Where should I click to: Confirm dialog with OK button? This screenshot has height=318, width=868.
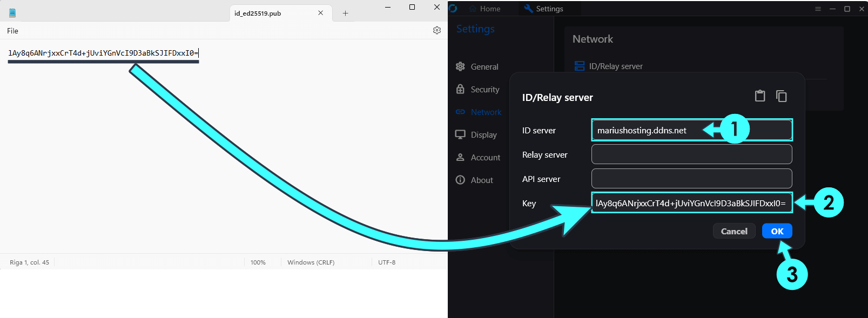(x=777, y=231)
